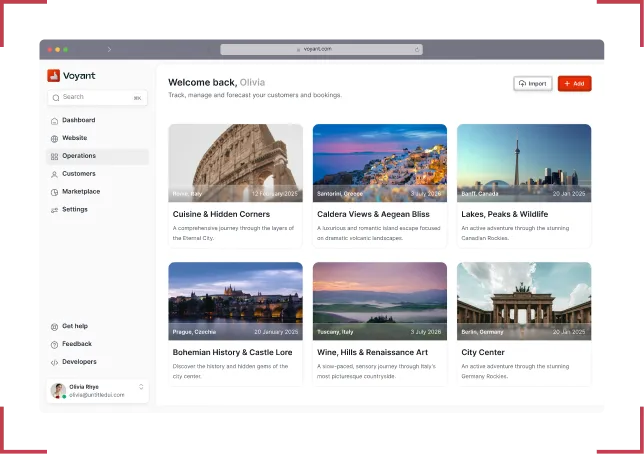Click the Get help lifebuoy icon
The height and width of the screenshot is (454, 644).
coord(54,327)
